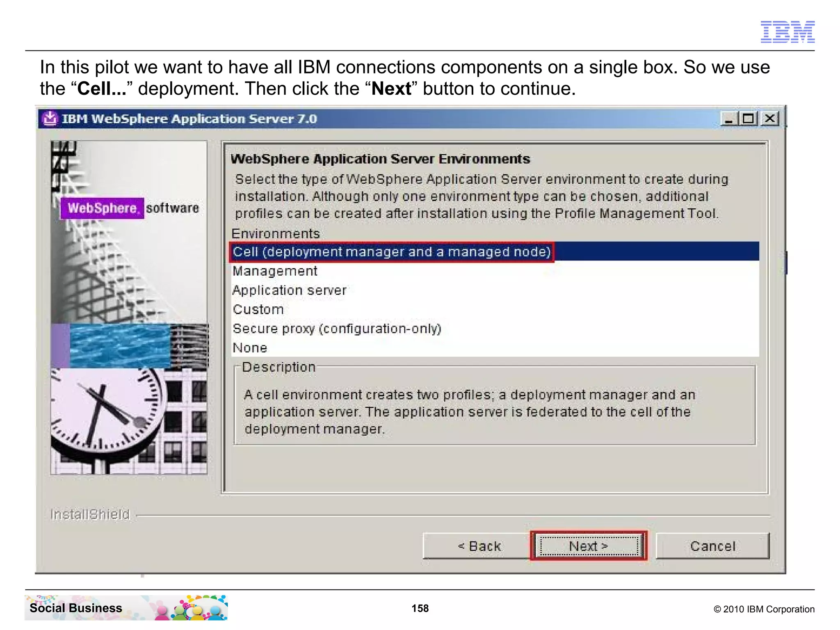Minimize the WebSphere installer window
The image size is (840, 630).
(729, 119)
